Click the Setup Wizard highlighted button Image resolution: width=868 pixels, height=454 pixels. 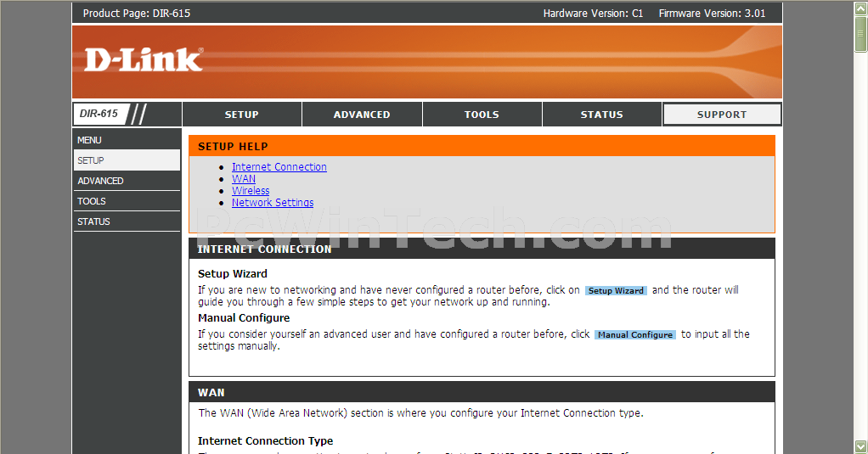click(x=616, y=290)
